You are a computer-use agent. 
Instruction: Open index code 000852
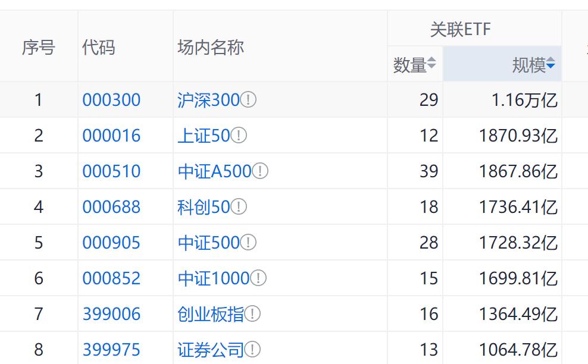point(111,278)
